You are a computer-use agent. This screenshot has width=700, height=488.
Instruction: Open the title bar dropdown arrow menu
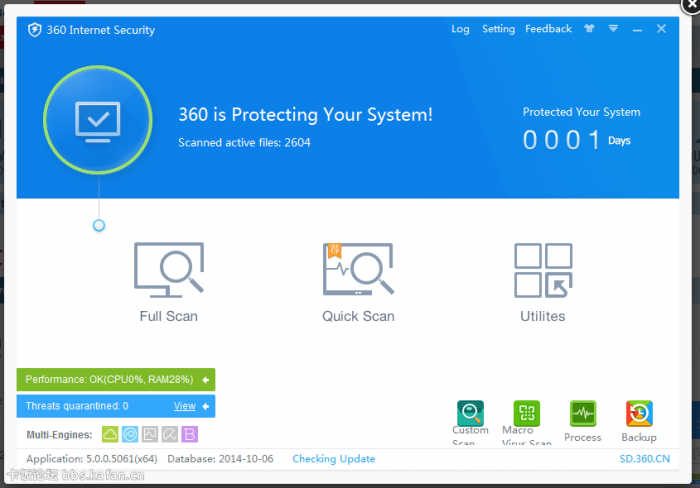click(x=613, y=29)
